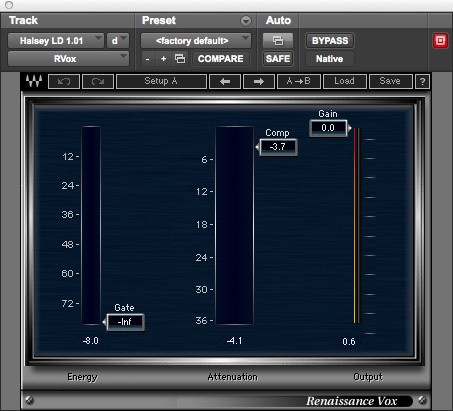Click the Save button
The image size is (453, 411).
pyautogui.click(x=391, y=81)
